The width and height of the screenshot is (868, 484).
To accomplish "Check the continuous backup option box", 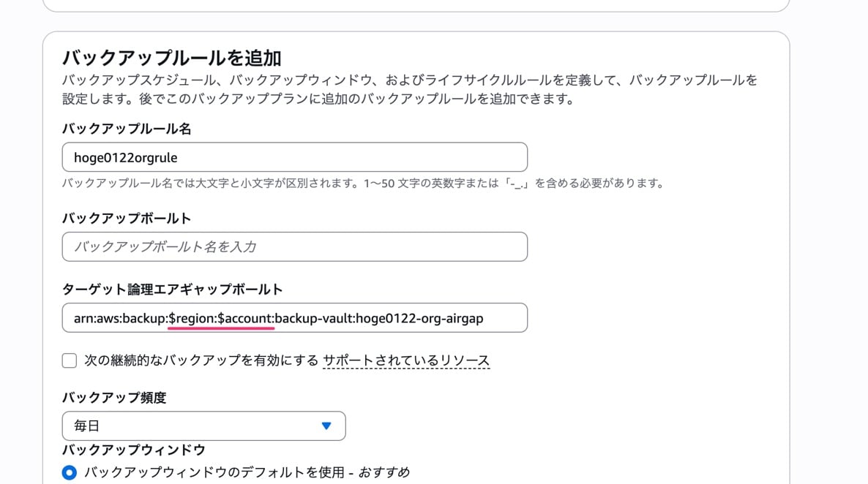I will [69, 360].
